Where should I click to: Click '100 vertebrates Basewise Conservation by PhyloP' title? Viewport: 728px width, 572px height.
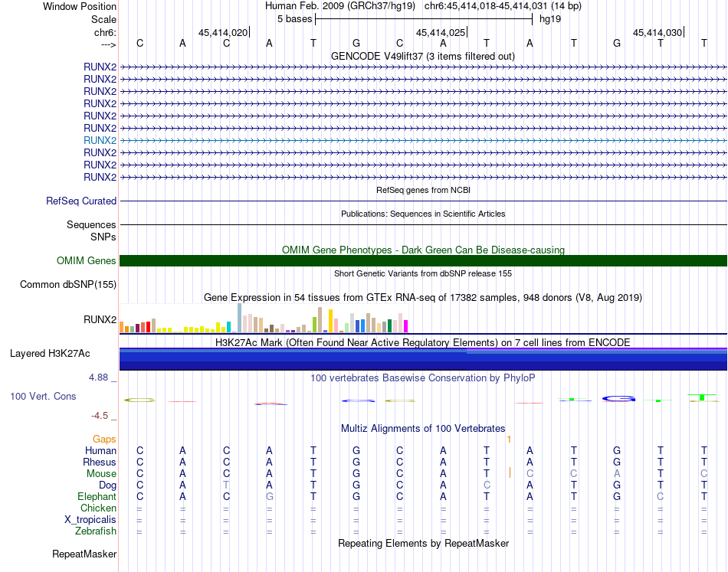point(423,378)
